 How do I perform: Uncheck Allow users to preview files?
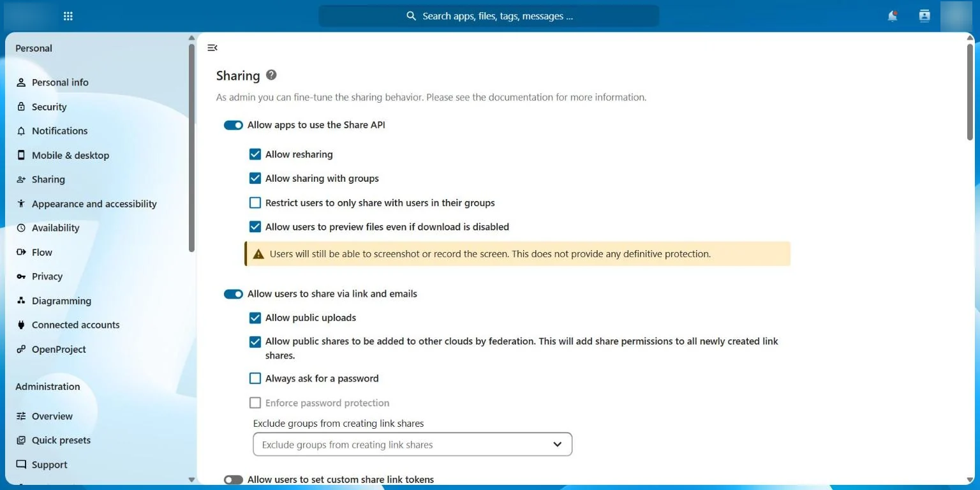pyautogui.click(x=255, y=226)
